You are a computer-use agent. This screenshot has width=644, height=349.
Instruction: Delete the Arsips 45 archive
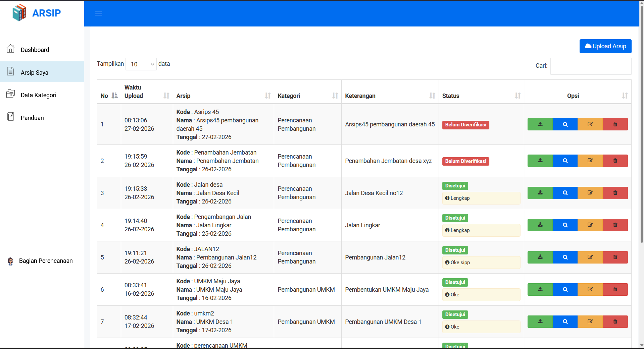615,124
